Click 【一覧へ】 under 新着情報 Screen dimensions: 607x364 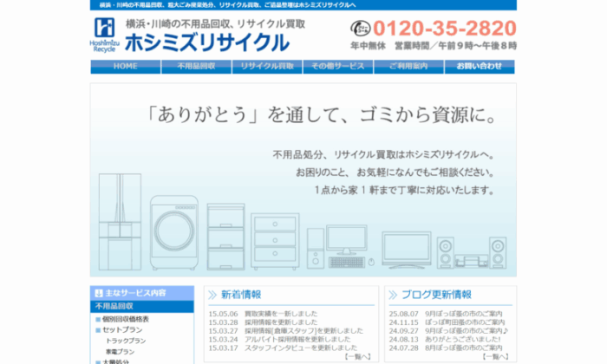pyautogui.click(x=357, y=357)
